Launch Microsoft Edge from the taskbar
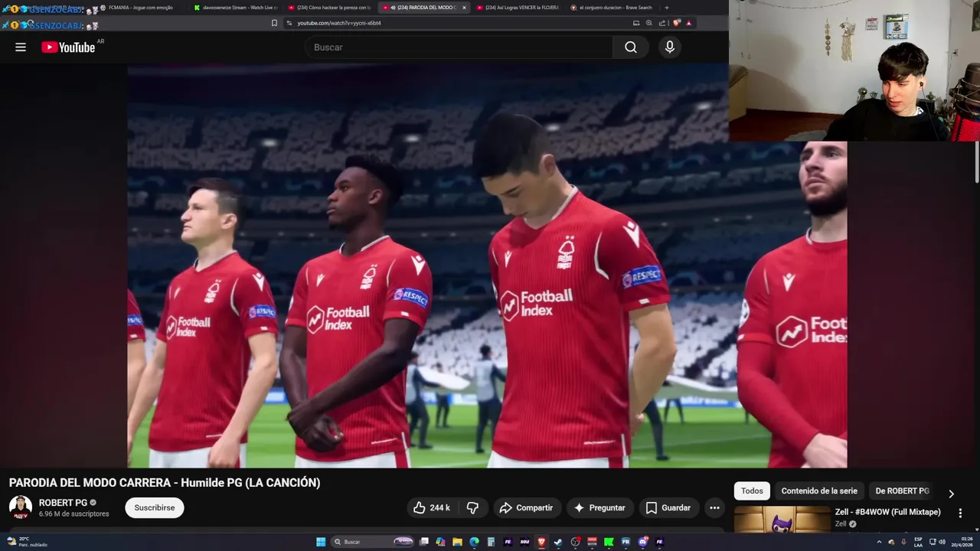This screenshot has width=980, height=551. [474, 542]
